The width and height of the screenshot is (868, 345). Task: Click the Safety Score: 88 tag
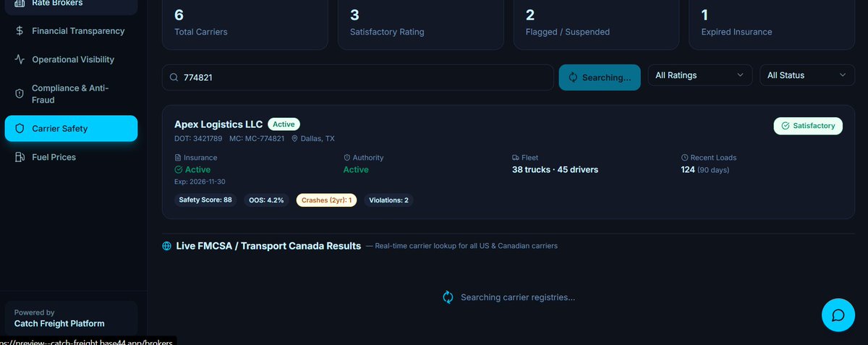click(205, 200)
